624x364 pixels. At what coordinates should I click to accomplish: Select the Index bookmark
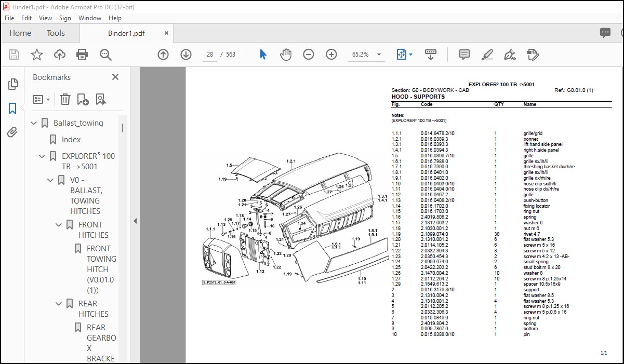pos(71,140)
